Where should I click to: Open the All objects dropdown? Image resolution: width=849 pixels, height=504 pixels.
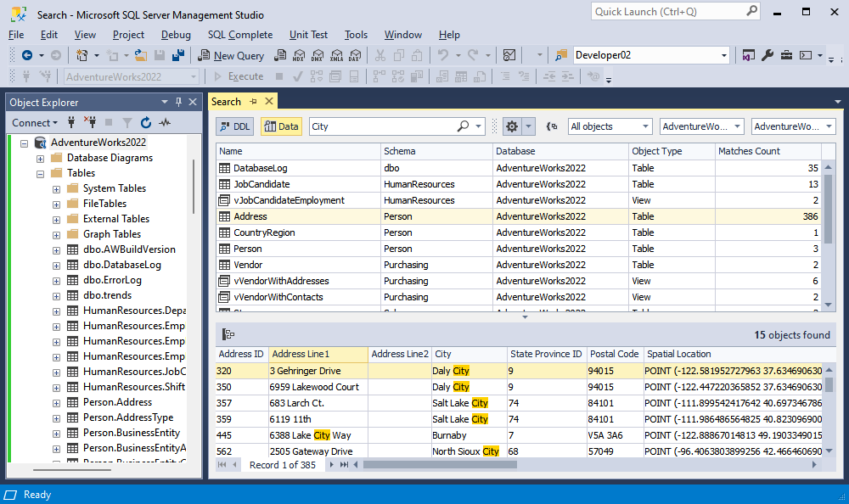[610, 126]
